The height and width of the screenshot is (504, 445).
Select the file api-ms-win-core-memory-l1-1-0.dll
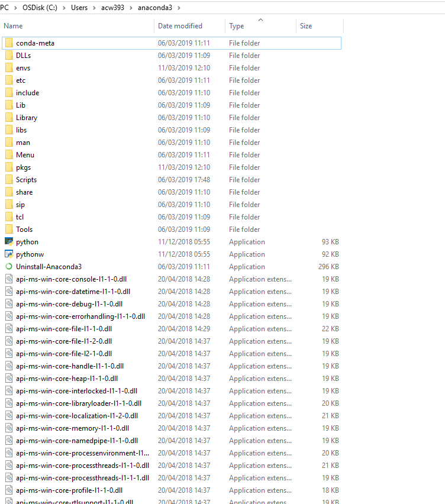click(x=72, y=428)
